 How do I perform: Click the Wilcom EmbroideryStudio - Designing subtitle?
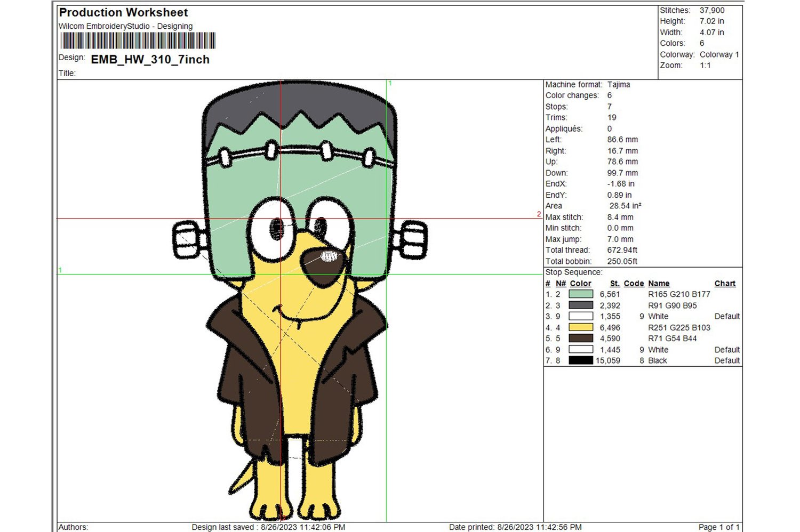pos(125,26)
